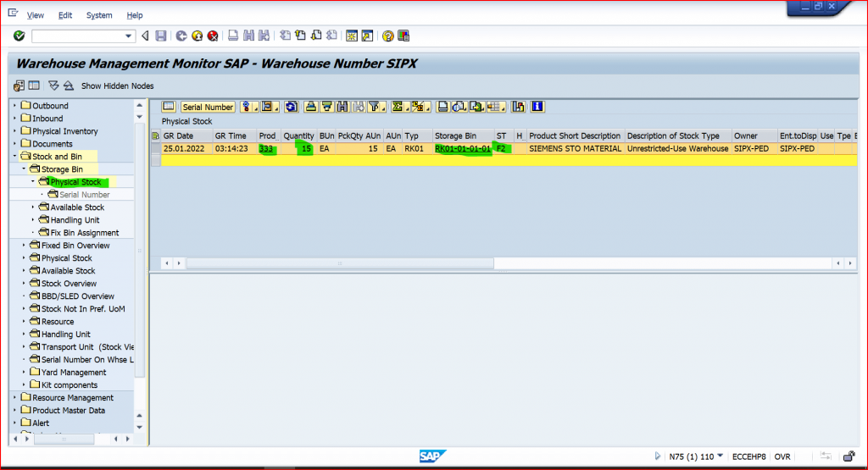868x470 pixels.
Task: Click the SIEMENS STO MATERIAL description cell
Action: [575, 149]
